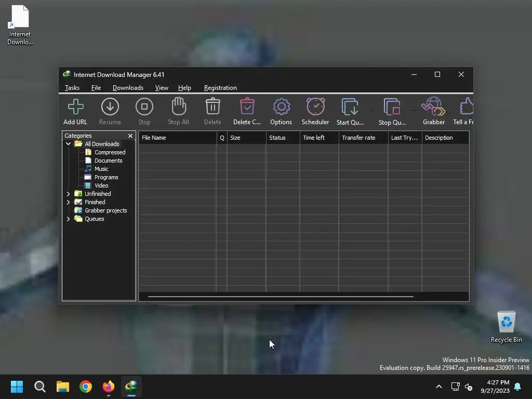This screenshot has width=532, height=399.
Task: Click the Stop All hand icon
Action: click(179, 106)
